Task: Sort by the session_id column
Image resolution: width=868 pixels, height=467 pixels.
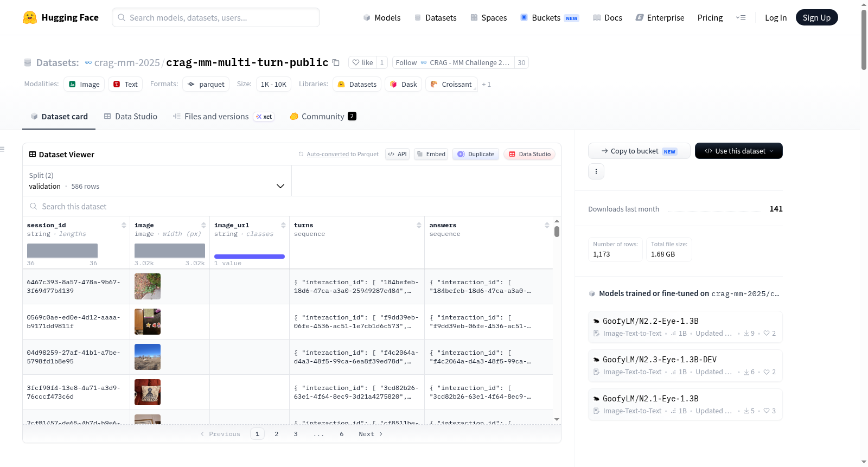Action: 124,225
